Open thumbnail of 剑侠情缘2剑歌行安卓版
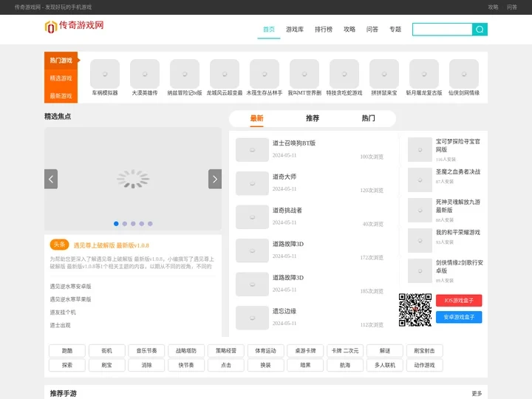Image resolution: width=532 pixels, height=399 pixels. pyautogui.click(x=420, y=270)
